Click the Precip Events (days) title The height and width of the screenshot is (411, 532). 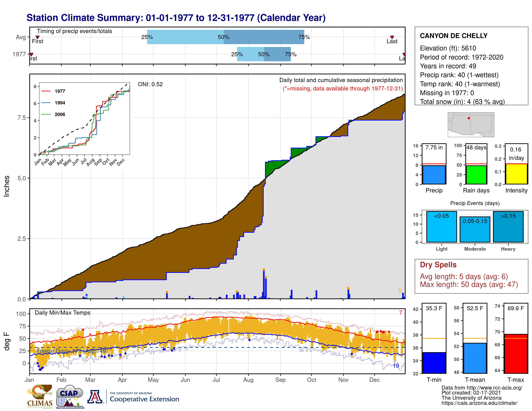475,203
